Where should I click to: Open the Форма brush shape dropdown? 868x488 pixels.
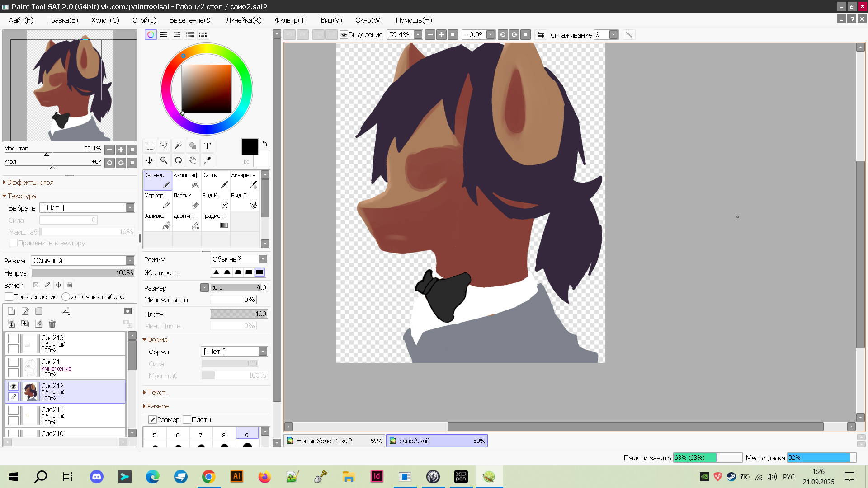(x=234, y=352)
